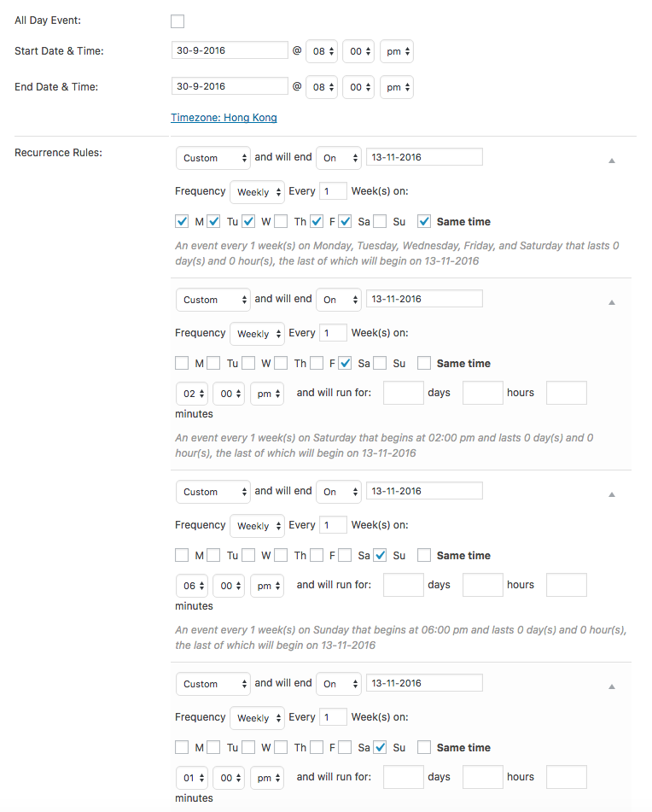Image resolution: width=652 pixels, height=812 pixels.
Task: Enable the All Day Event checkbox
Action: [178, 20]
